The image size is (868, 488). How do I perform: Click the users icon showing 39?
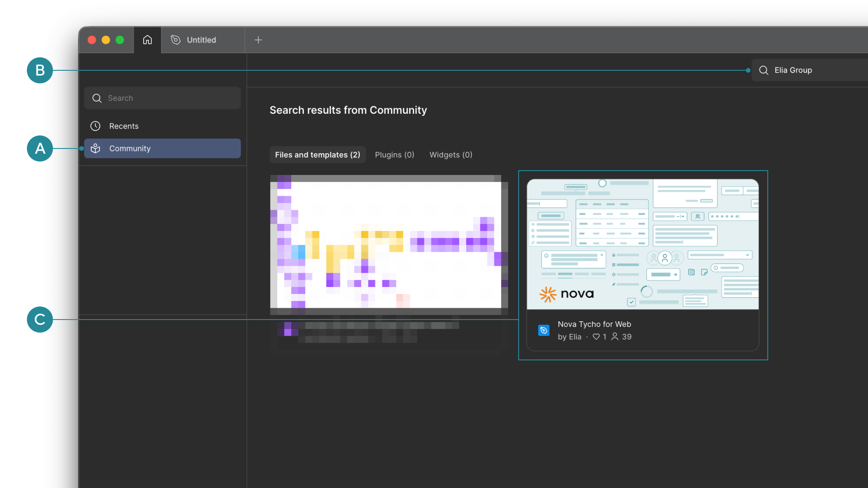tap(615, 337)
